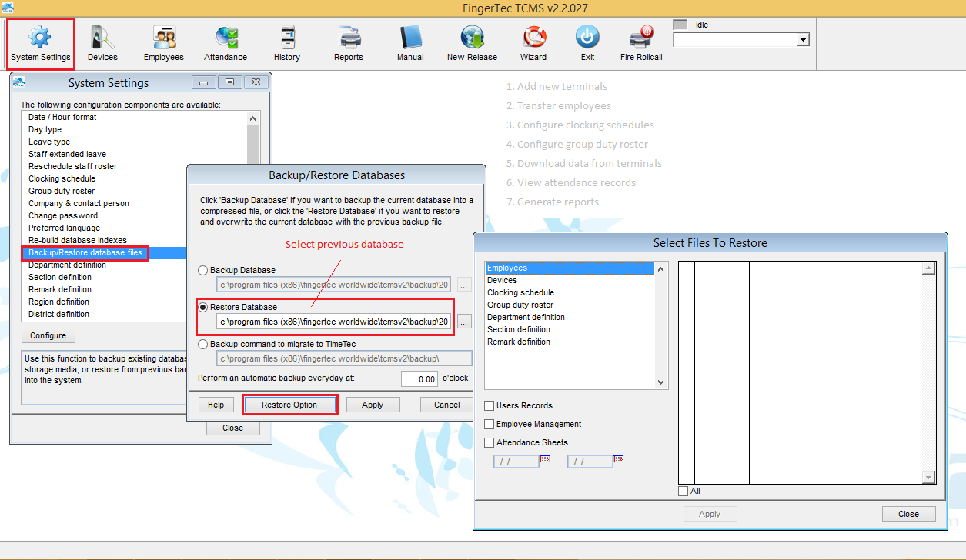Select 'Employees' in files to restore list

pos(570,268)
